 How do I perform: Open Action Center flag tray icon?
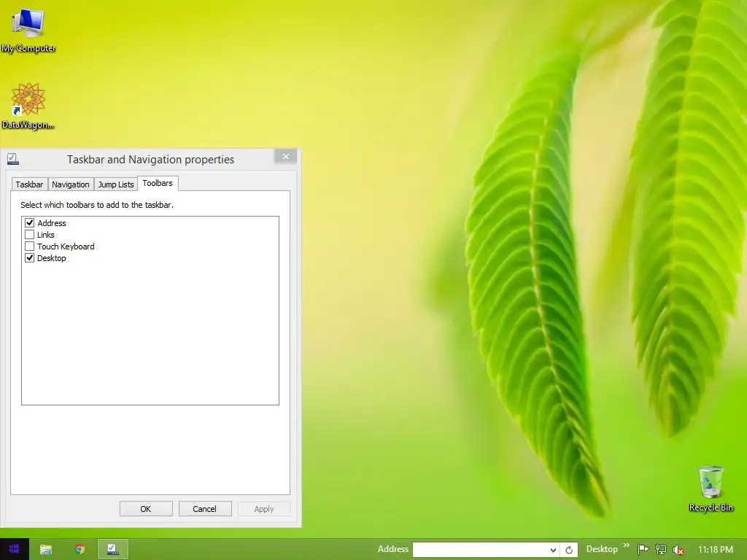pyautogui.click(x=643, y=550)
